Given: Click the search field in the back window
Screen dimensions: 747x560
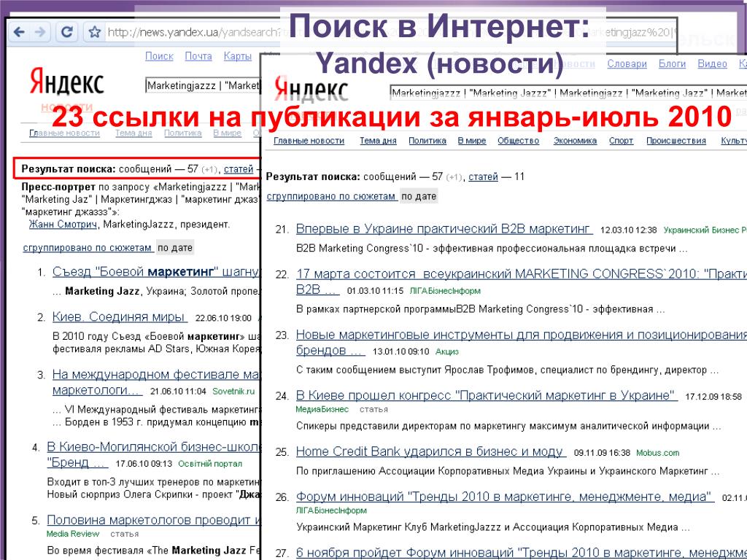Looking at the screenshot, I should 203,86.
